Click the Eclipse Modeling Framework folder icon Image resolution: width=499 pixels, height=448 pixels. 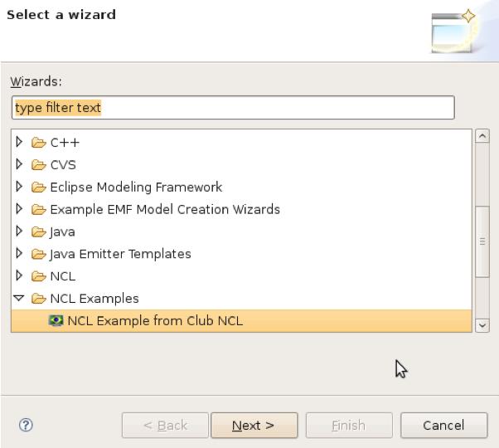pos(39,187)
